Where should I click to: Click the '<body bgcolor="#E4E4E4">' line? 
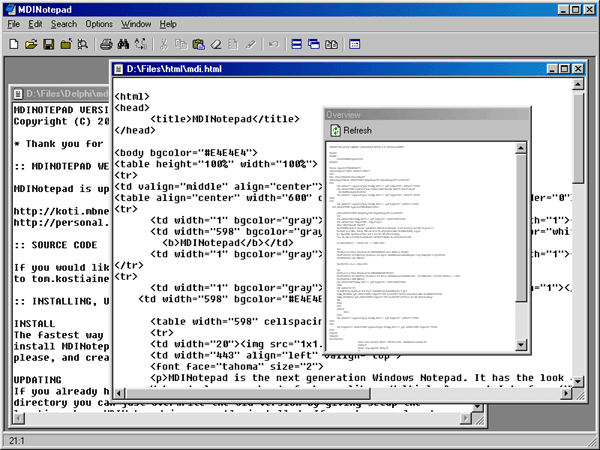click(x=186, y=153)
